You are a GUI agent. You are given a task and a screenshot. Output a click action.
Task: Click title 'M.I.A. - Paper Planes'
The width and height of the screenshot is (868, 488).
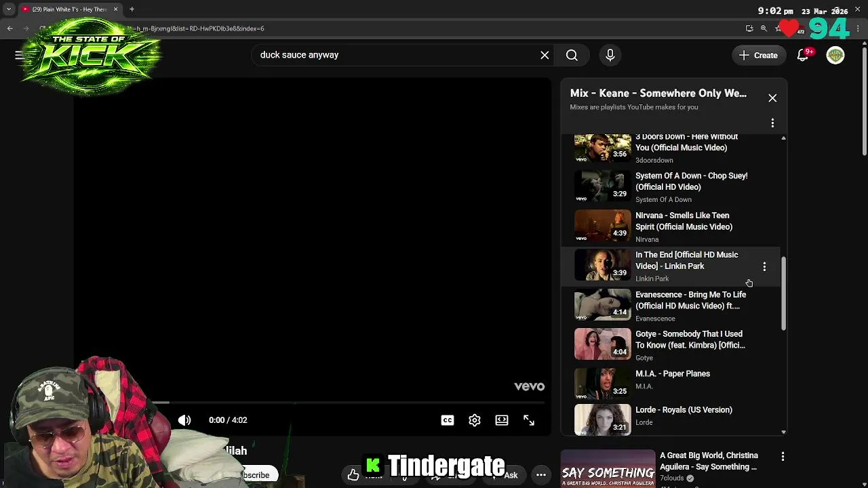coord(673,374)
